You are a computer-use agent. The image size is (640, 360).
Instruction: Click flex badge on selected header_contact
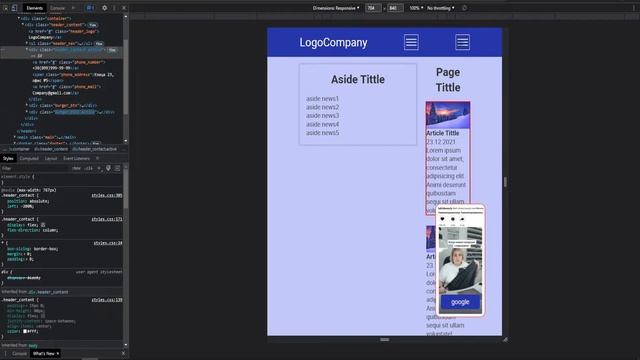[x=112, y=50]
